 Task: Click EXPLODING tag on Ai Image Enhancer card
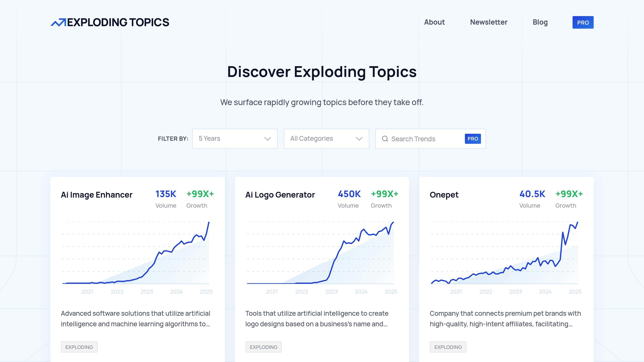click(79, 347)
